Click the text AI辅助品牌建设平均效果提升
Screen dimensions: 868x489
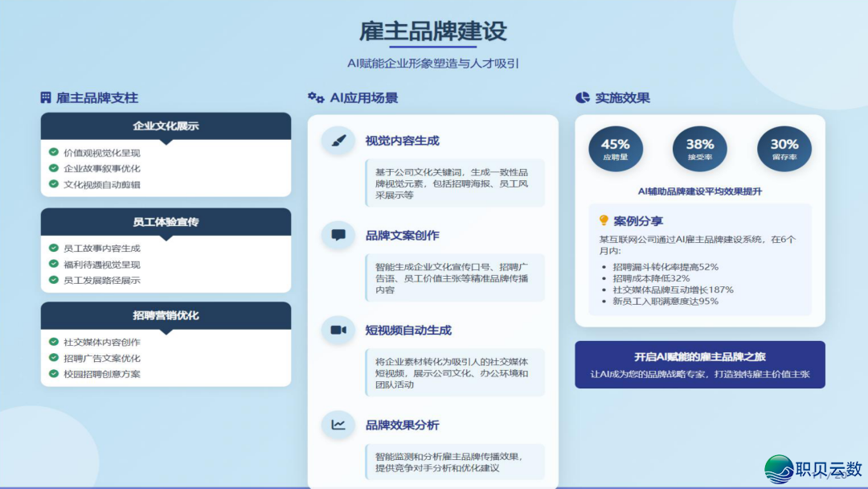pyautogui.click(x=700, y=191)
